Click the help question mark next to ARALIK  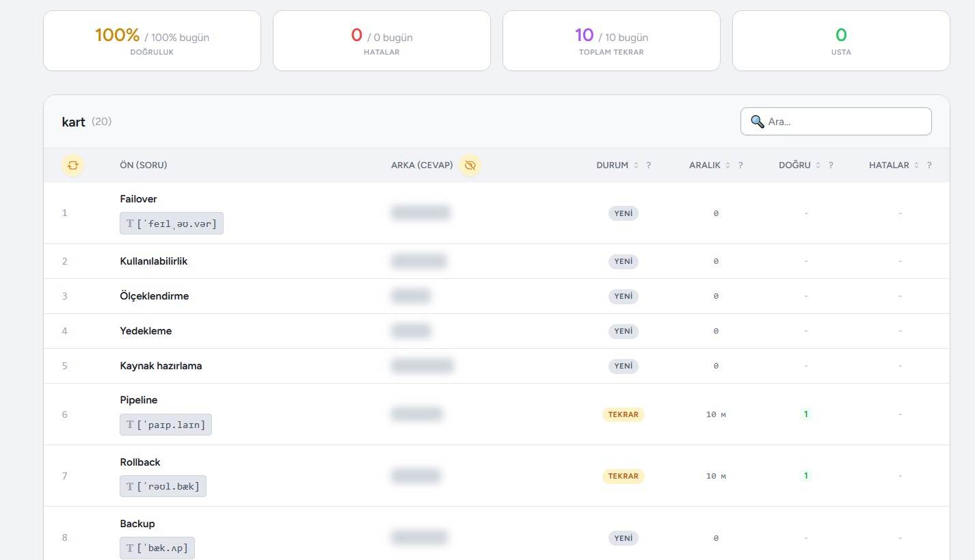pyautogui.click(x=740, y=165)
